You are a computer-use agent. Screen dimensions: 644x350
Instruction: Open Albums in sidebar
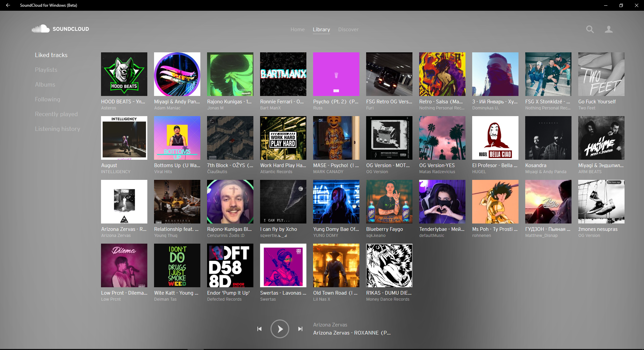tap(45, 85)
